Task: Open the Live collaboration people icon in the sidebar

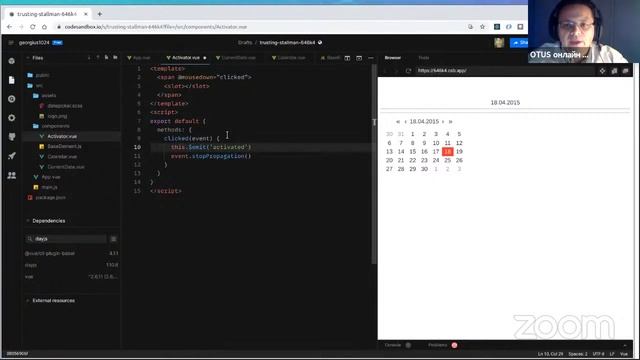Action: pos(11,175)
